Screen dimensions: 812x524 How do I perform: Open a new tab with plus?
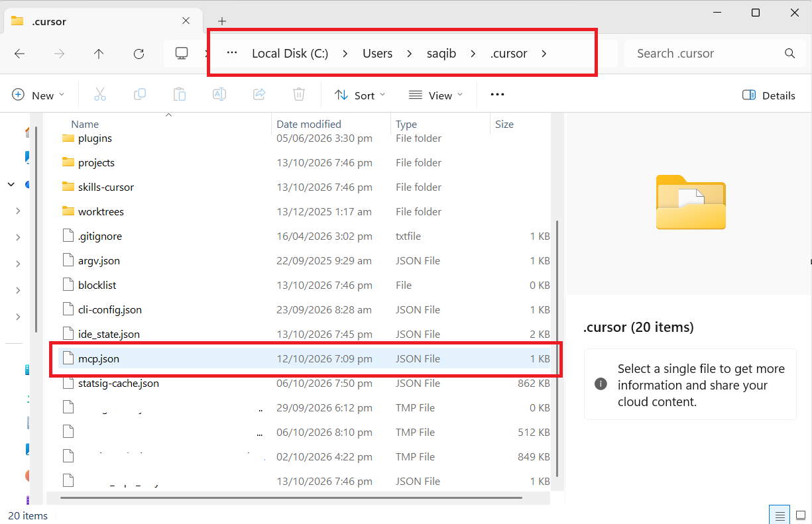click(222, 21)
